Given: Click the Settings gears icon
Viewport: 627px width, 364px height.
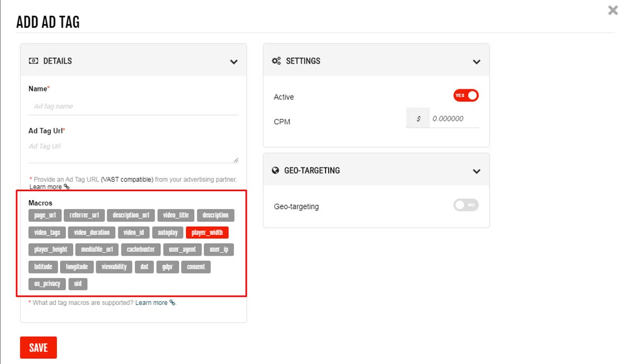Looking at the screenshot, I should point(276,61).
